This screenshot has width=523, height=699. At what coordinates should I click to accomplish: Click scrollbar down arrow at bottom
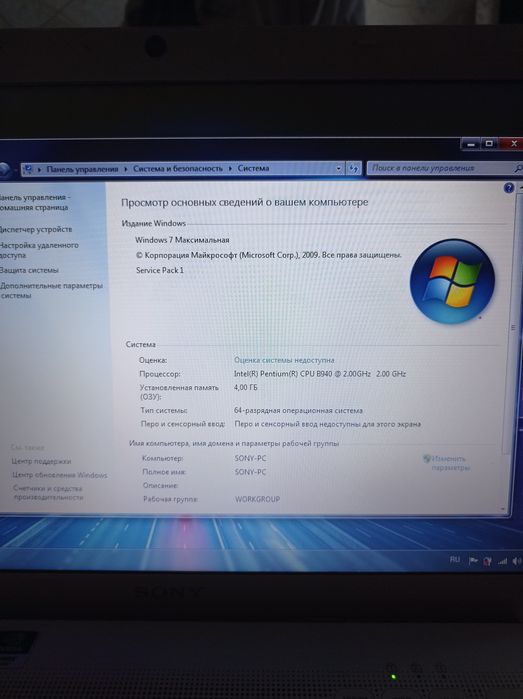click(503, 509)
